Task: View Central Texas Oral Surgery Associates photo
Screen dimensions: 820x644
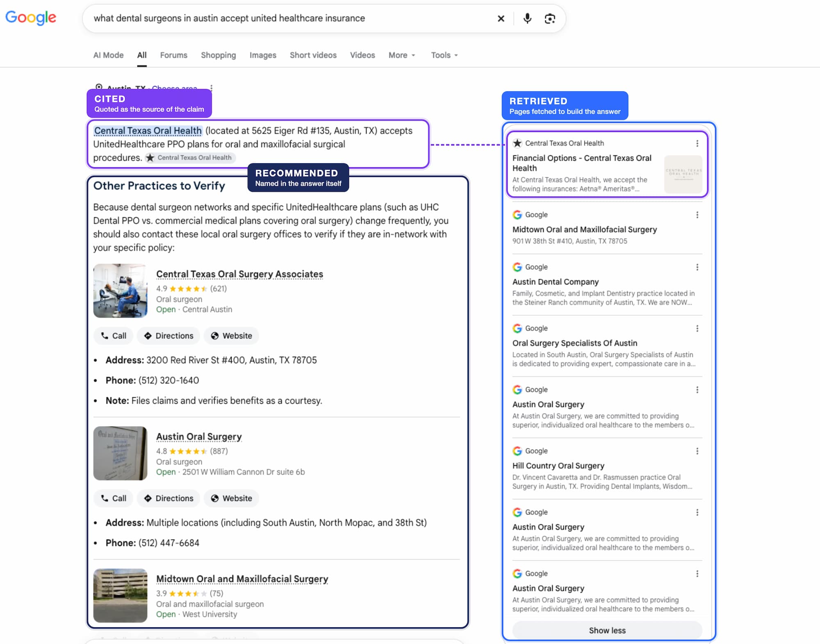Action: pos(120,291)
